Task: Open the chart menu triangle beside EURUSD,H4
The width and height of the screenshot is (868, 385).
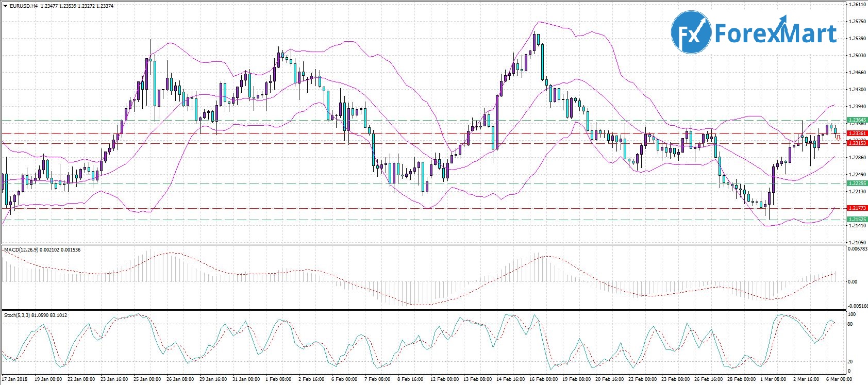Action: pyautogui.click(x=6, y=6)
